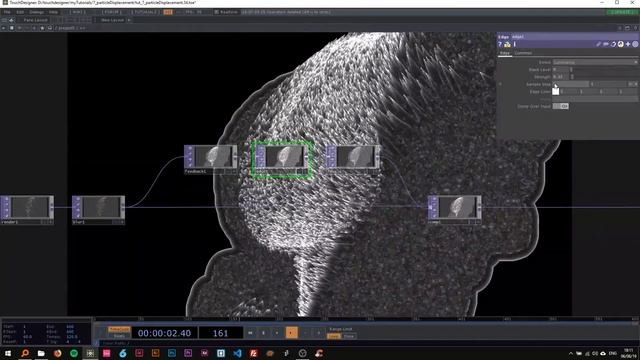Click the home icon in path bar
This screenshot has height=360, width=640.
pos(50,28)
